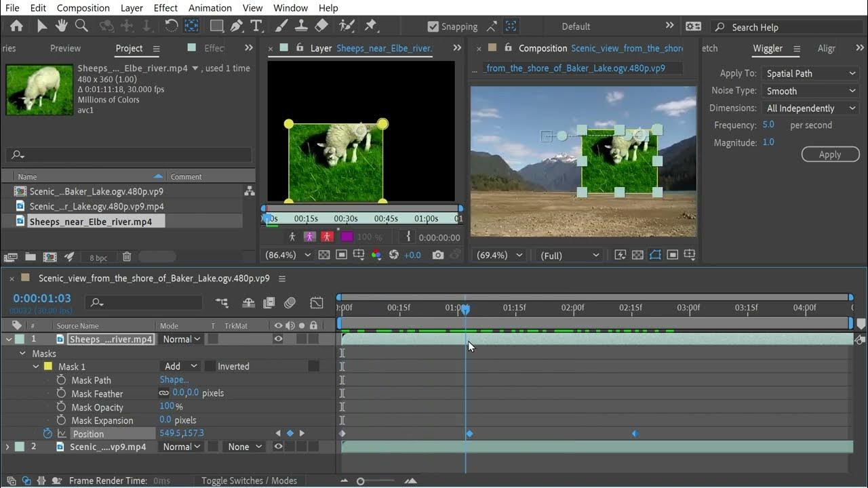Click the new composition icon in Project panel
Image resolution: width=868 pixels, height=488 pixels.
point(50,257)
